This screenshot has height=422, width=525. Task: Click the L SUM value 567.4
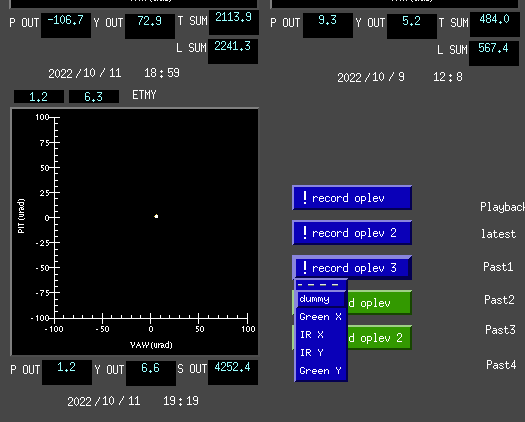click(494, 53)
